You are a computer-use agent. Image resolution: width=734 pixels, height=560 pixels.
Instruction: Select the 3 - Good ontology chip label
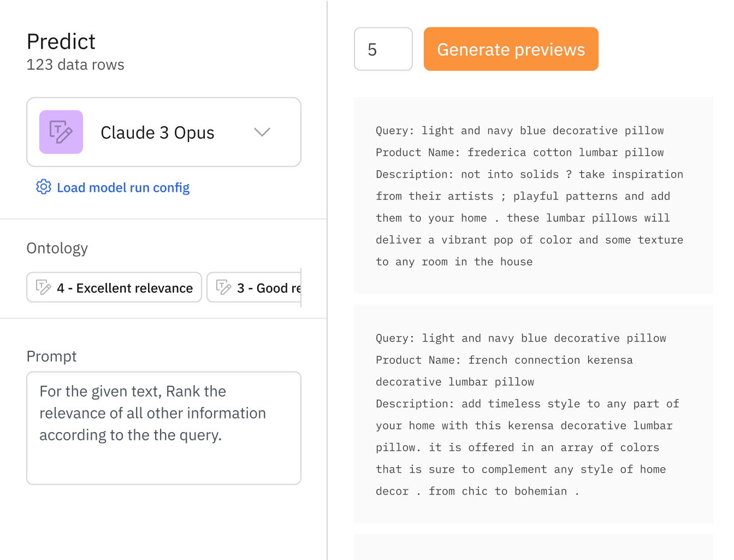click(x=269, y=288)
